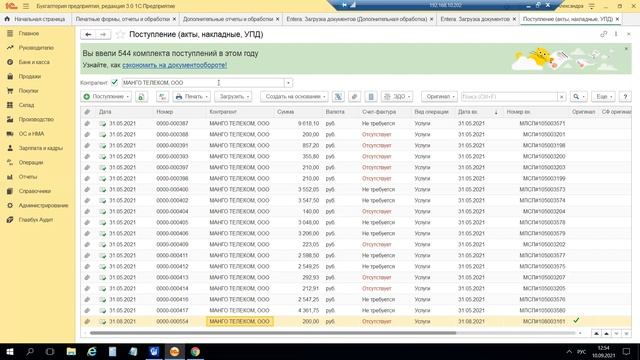Clear the search field with X
Viewport: 640px width, 360px height.
click(562, 97)
